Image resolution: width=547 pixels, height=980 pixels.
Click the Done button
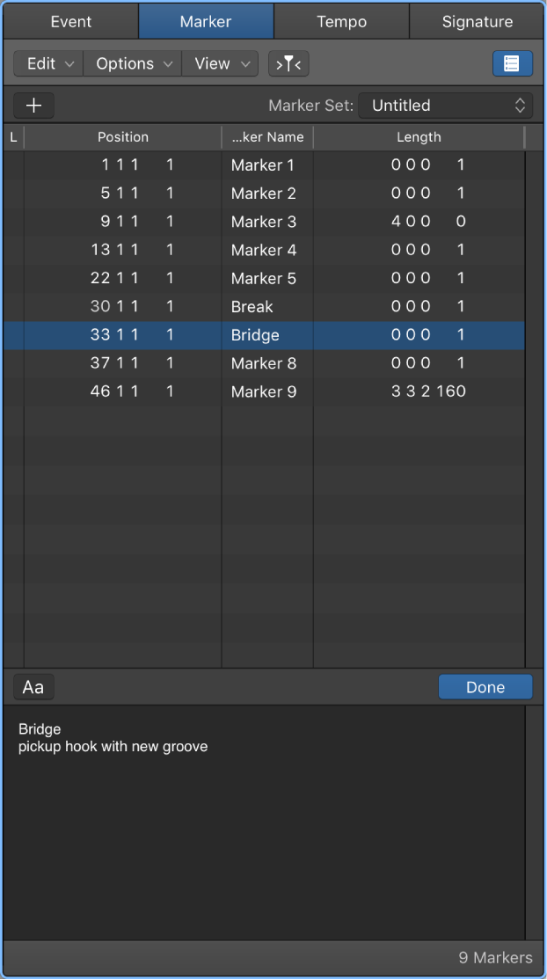click(x=485, y=687)
